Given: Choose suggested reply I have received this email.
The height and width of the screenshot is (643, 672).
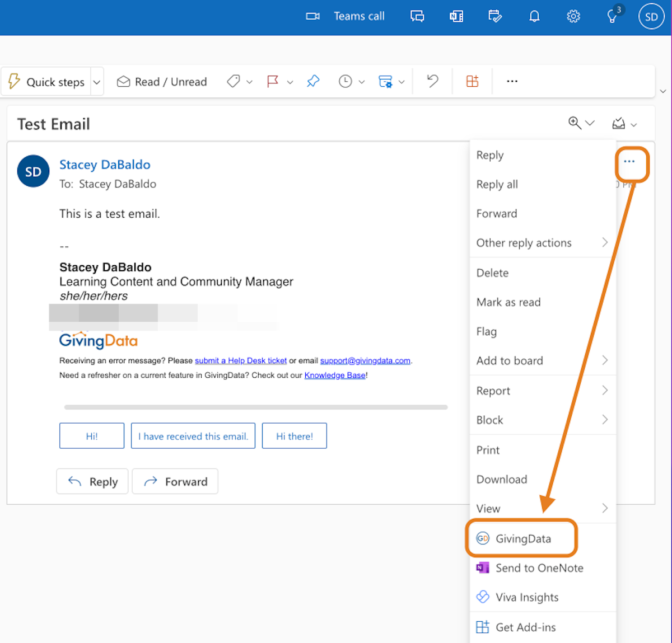Looking at the screenshot, I should click(x=193, y=436).
